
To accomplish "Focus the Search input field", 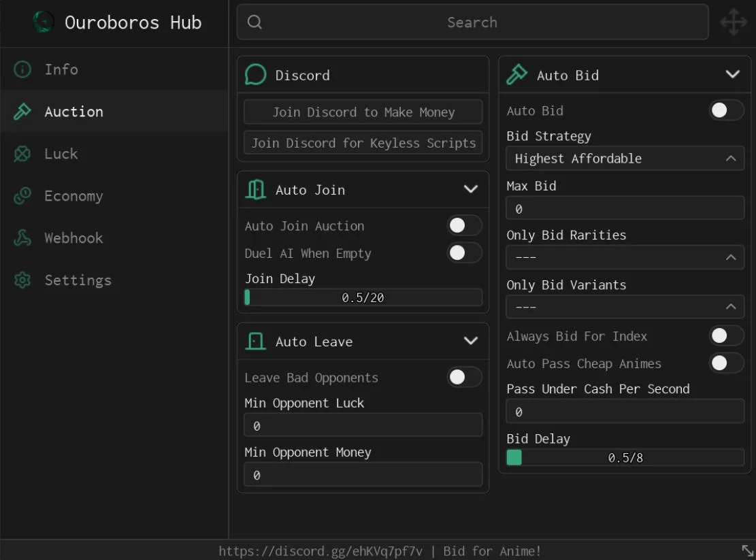I will [x=472, y=22].
